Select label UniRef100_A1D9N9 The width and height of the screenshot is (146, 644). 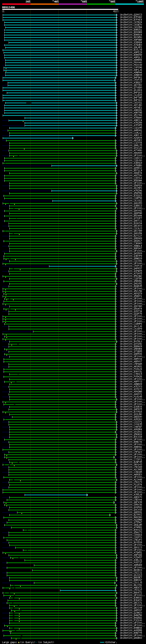tap(131, 520)
